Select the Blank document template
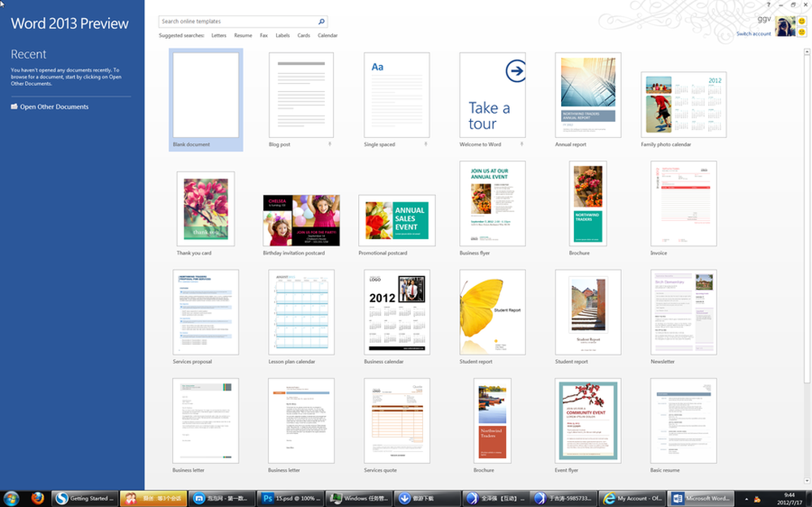The height and width of the screenshot is (507, 812). pos(205,100)
